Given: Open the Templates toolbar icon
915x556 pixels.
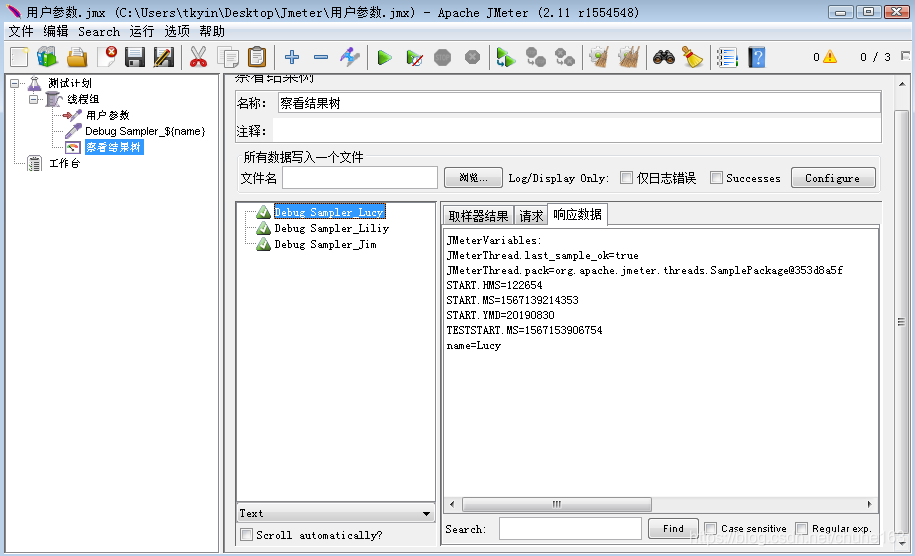Looking at the screenshot, I should (x=47, y=57).
